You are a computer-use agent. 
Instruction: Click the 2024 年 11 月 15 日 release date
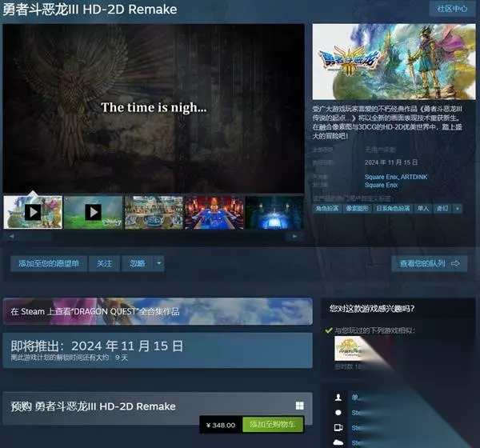[x=391, y=162]
